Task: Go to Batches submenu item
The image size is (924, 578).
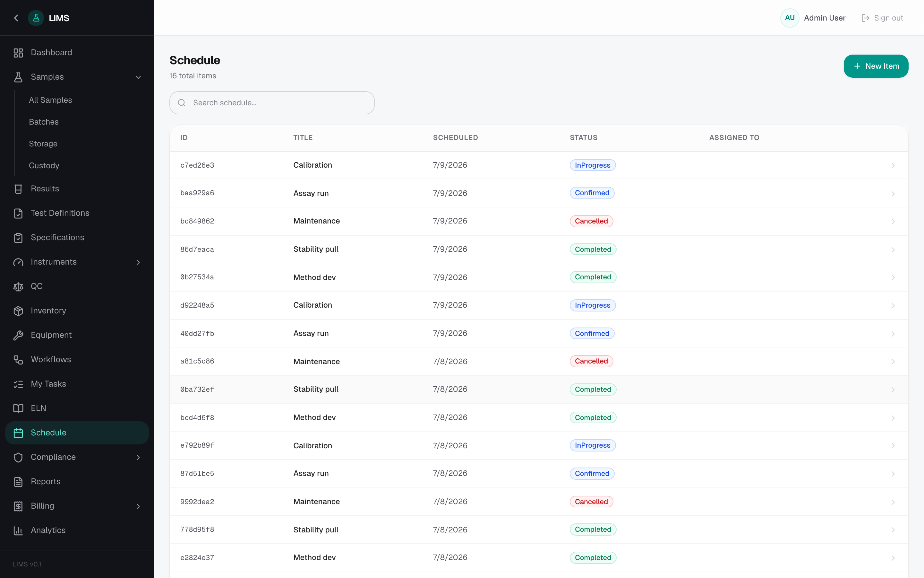Action: (44, 122)
